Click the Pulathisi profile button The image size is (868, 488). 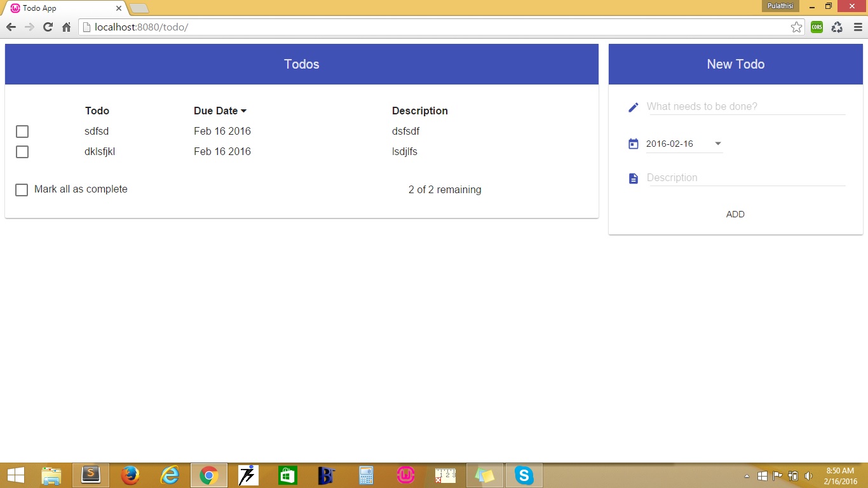point(780,6)
